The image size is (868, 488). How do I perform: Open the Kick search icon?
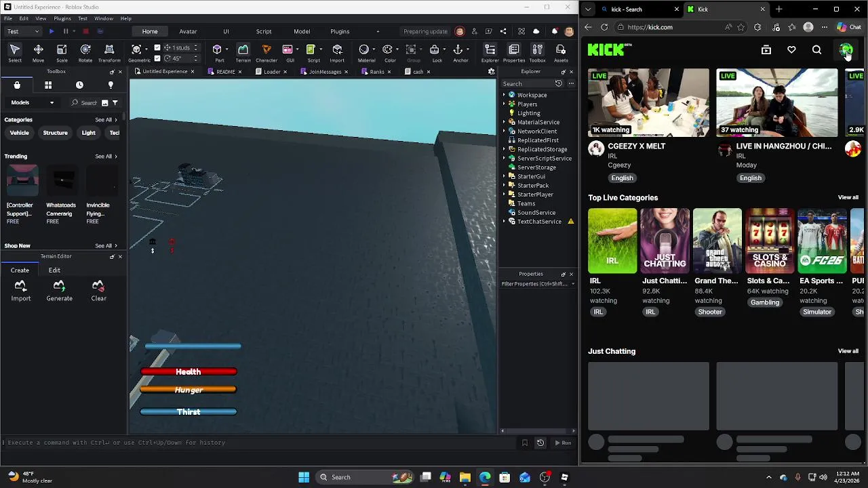pyautogui.click(x=816, y=49)
